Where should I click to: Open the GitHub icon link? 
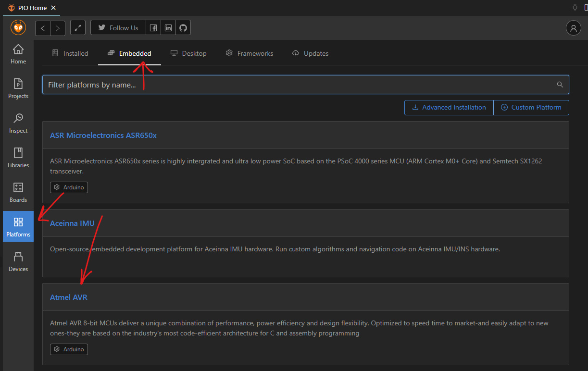(183, 28)
